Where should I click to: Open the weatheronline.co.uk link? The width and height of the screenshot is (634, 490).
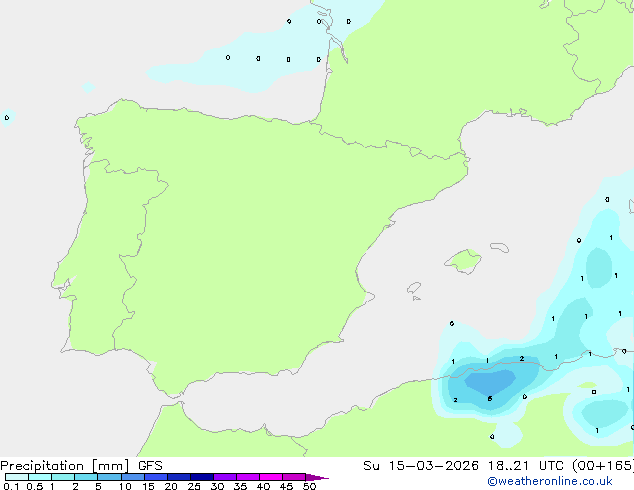pyautogui.click(x=550, y=481)
